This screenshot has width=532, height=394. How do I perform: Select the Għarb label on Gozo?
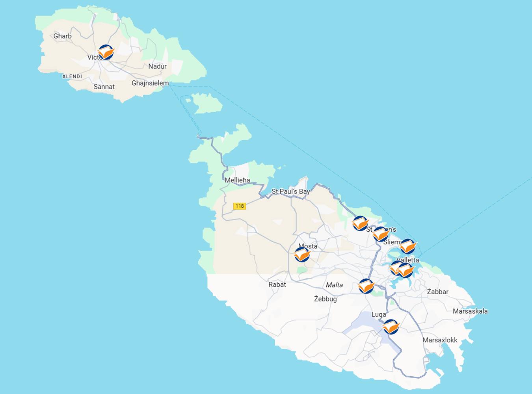pos(63,36)
